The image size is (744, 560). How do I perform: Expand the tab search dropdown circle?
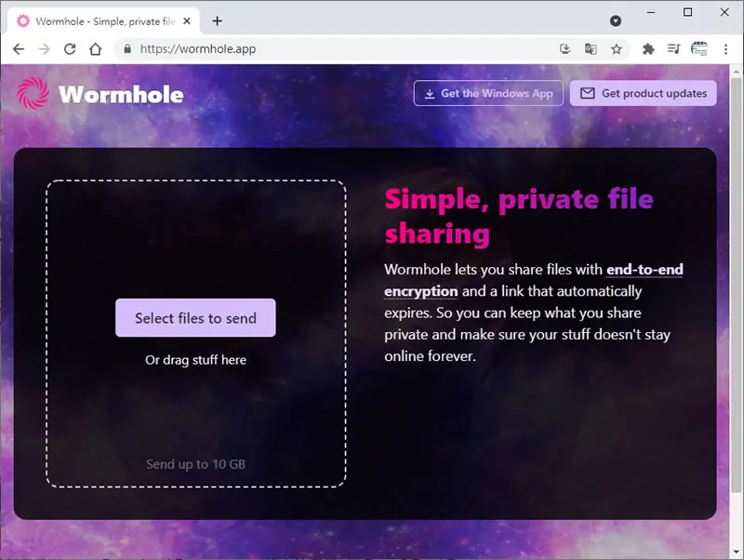coord(616,20)
